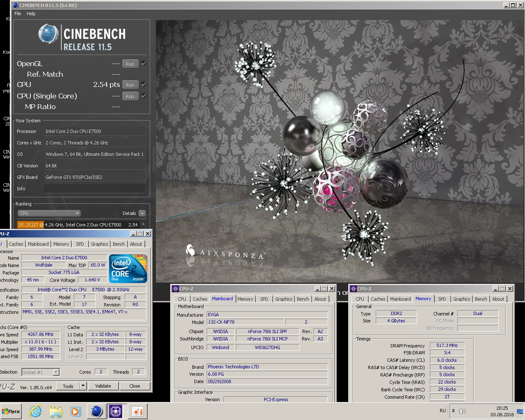
Task: Select CPU tab in middle CPU-Z window
Action: tap(182, 299)
